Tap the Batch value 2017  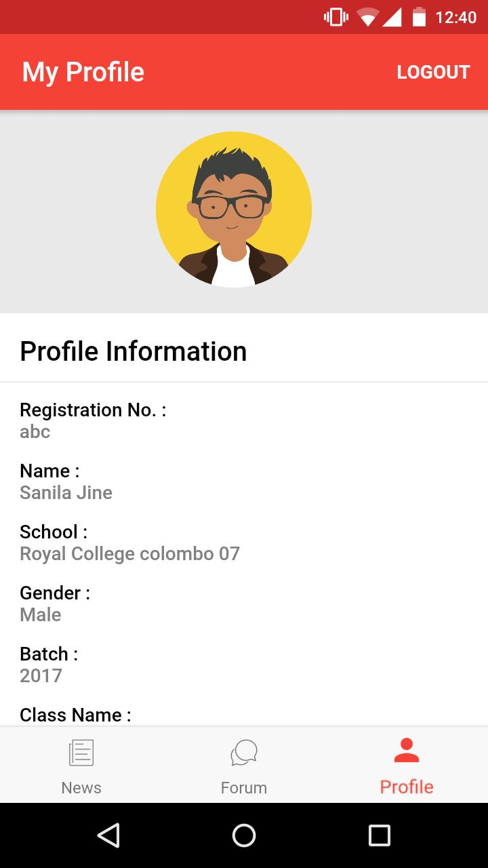pos(41,676)
